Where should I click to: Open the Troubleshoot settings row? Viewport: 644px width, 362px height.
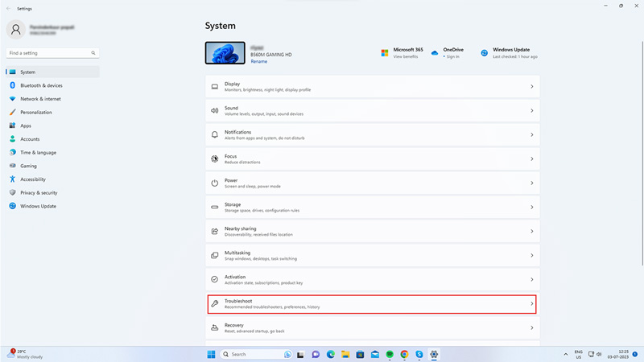[372, 304]
